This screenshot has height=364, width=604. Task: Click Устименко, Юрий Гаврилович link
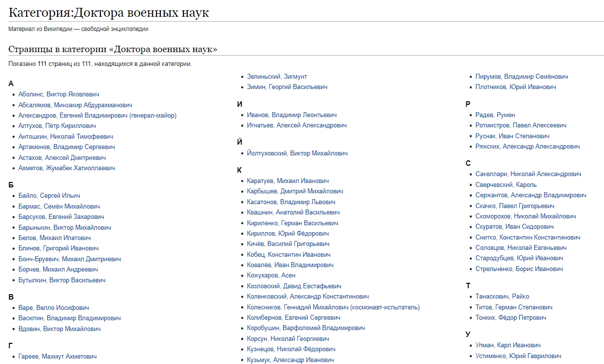tap(518, 356)
